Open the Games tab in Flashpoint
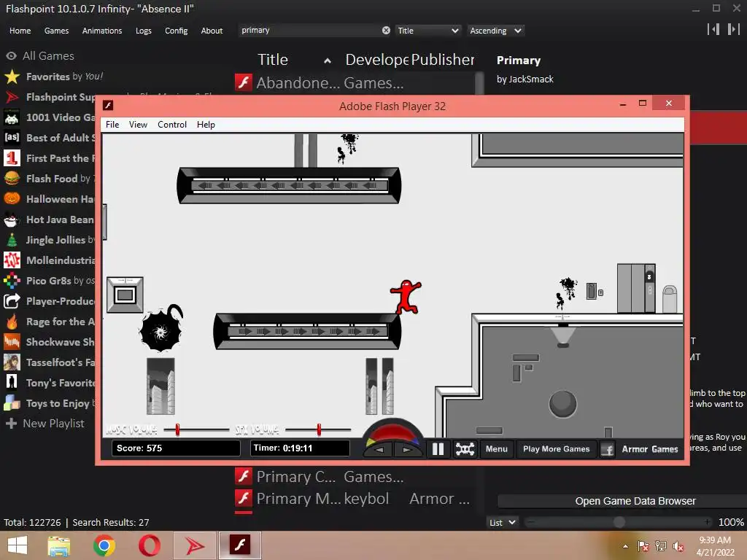Viewport: 747px width, 560px height. coord(56,31)
